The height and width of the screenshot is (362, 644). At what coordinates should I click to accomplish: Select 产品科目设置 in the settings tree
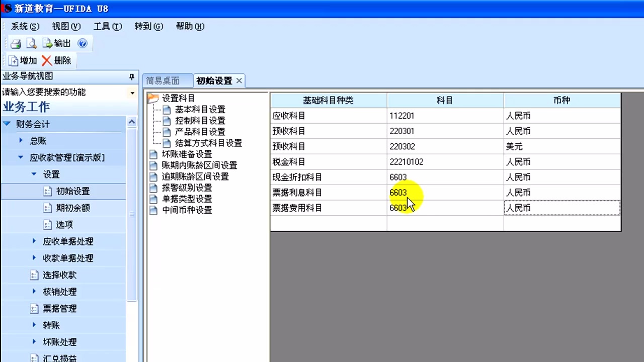click(x=200, y=132)
